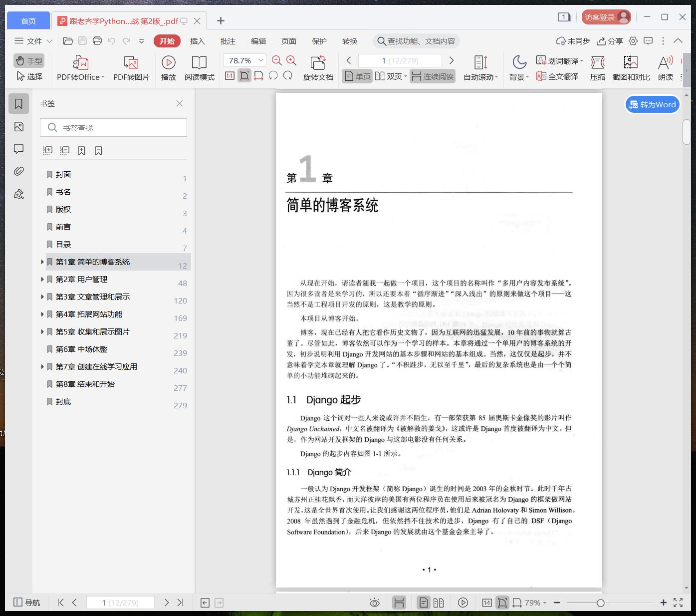Switch to 批注 annotation tab
Image resolution: width=696 pixels, height=616 pixels.
pyautogui.click(x=228, y=41)
